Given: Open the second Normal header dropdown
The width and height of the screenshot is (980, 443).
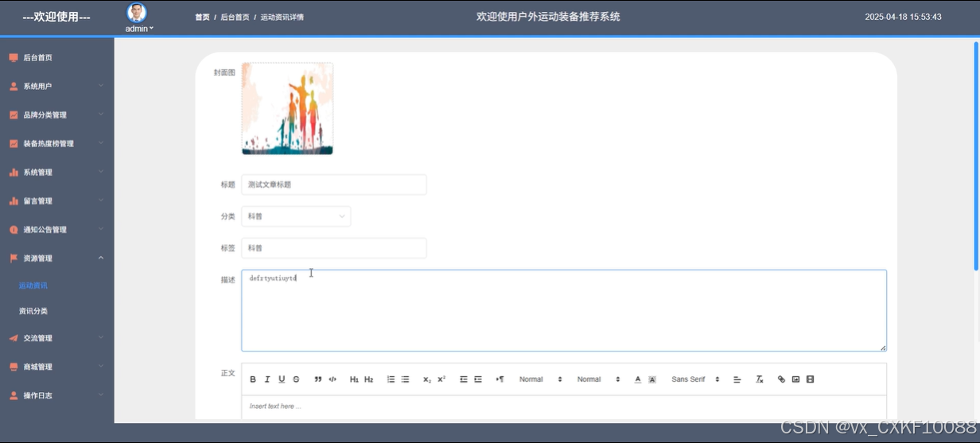Looking at the screenshot, I should [x=598, y=379].
